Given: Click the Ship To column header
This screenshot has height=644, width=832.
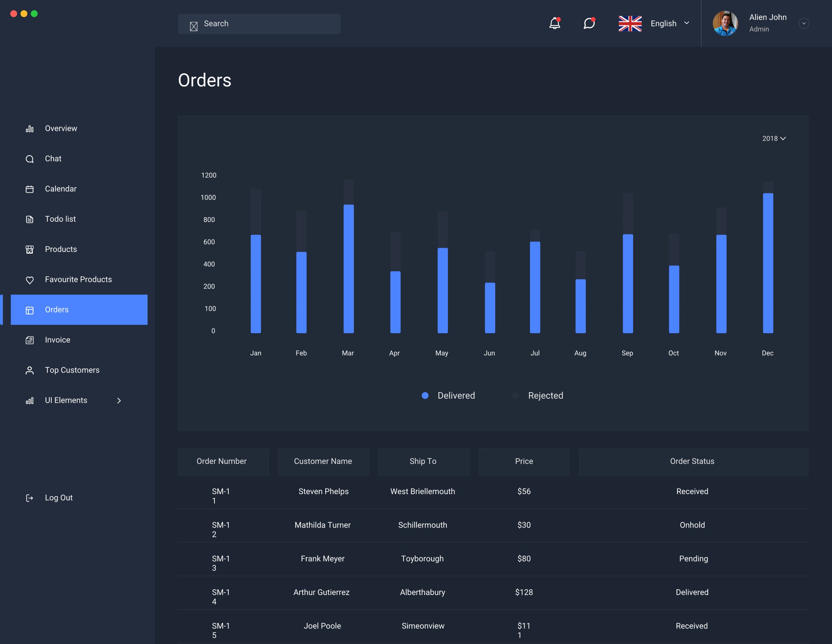Looking at the screenshot, I should (x=423, y=462).
